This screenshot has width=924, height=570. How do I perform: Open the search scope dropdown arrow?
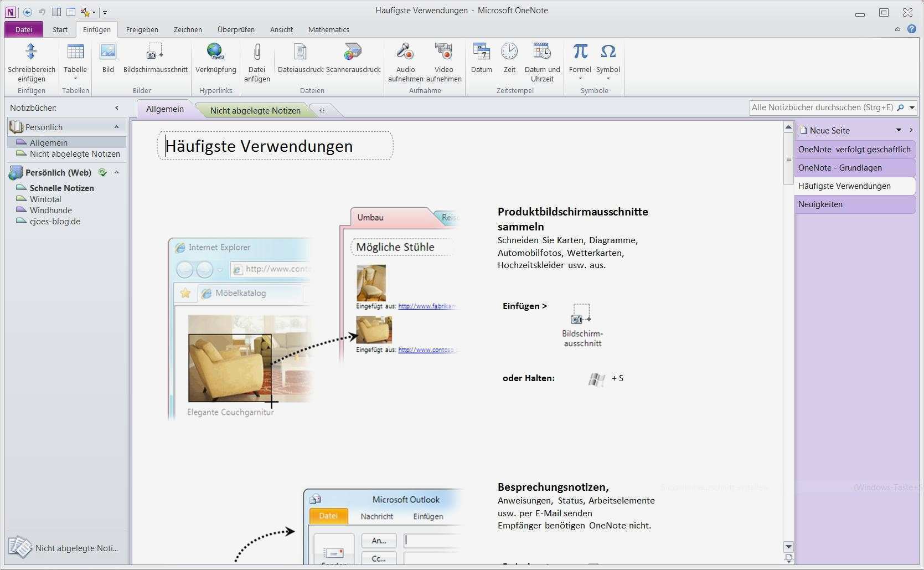(x=912, y=107)
